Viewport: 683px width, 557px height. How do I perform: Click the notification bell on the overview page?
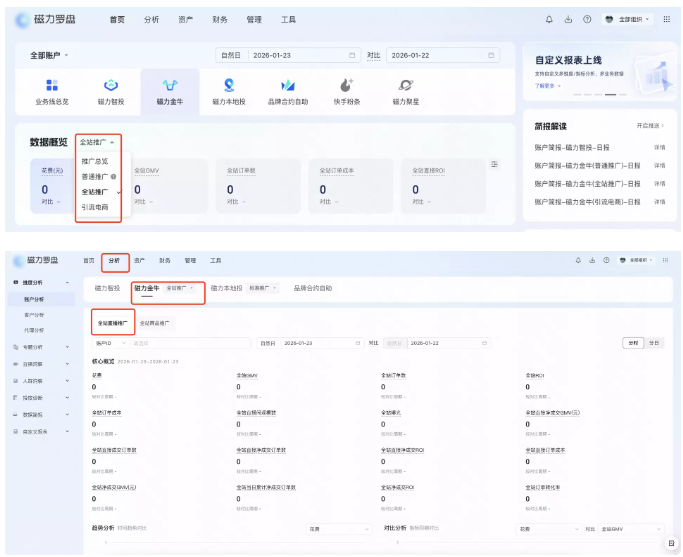(549, 19)
